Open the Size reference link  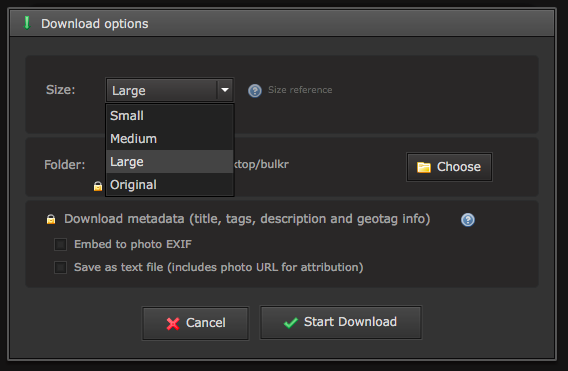click(300, 90)
